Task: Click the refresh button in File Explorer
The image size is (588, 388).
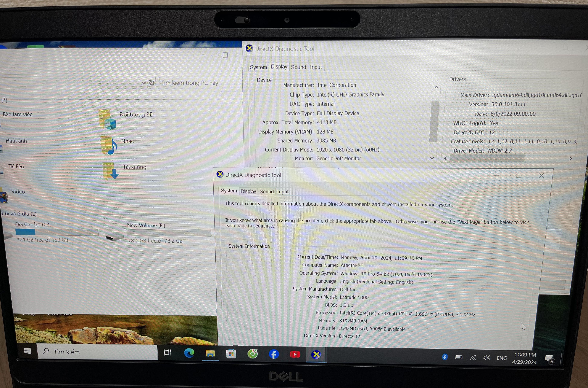Action: 152,83
